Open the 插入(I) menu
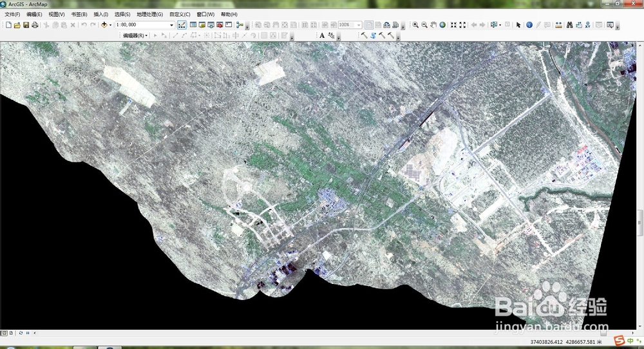 click(x=101, y=14)
